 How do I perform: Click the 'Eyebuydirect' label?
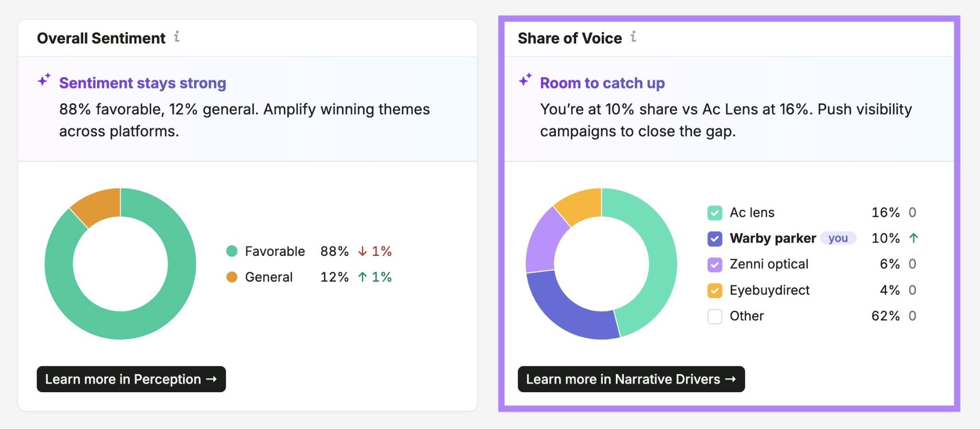[x=769, y=290]
